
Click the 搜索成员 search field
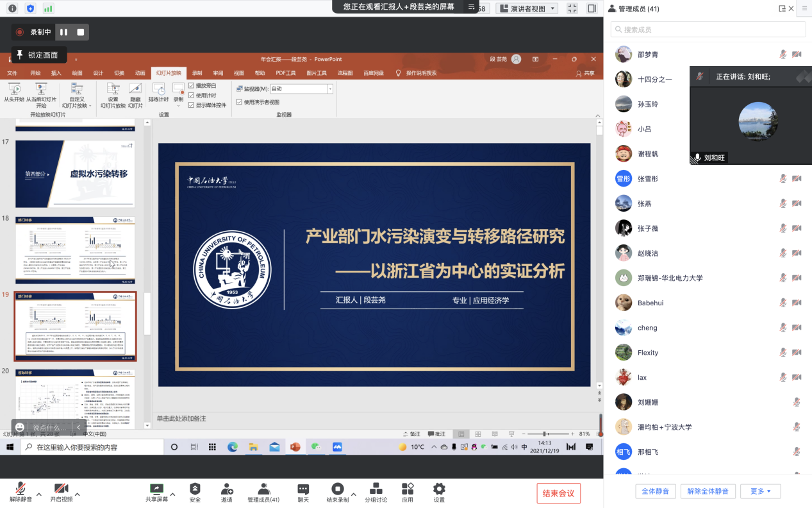click(x=708, y=30)
